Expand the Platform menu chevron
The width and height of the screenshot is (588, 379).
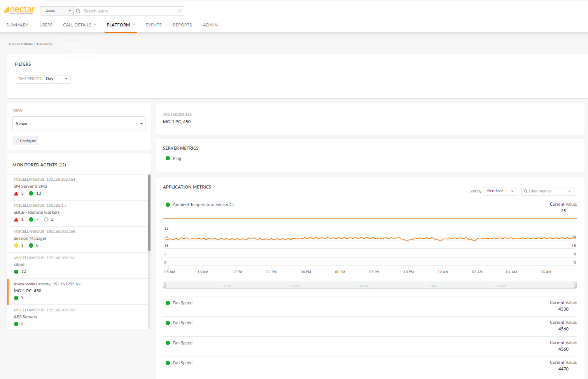click(x=134, y=25)
